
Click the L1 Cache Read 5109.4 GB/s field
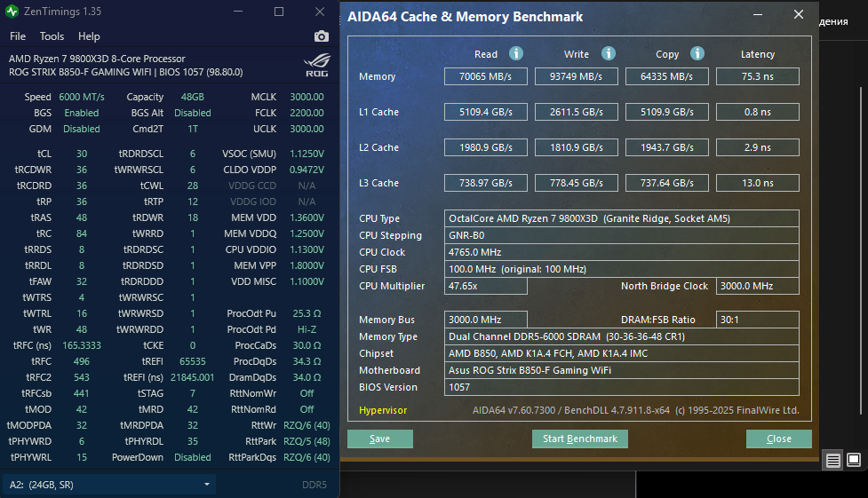485,112
